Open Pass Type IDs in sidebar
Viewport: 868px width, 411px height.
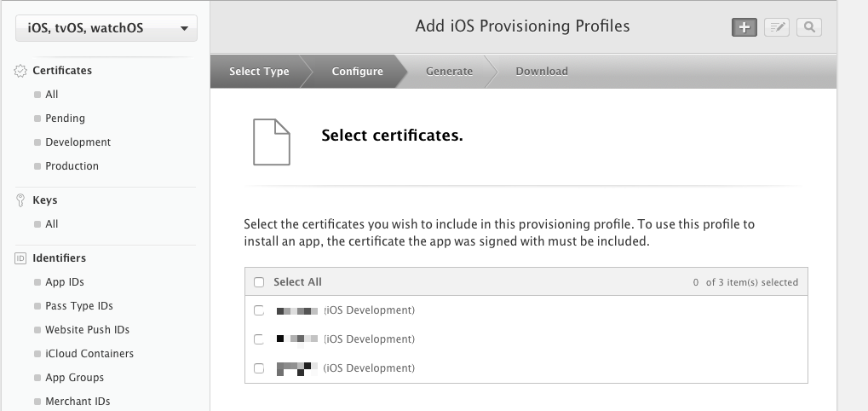tap(78, 306)
